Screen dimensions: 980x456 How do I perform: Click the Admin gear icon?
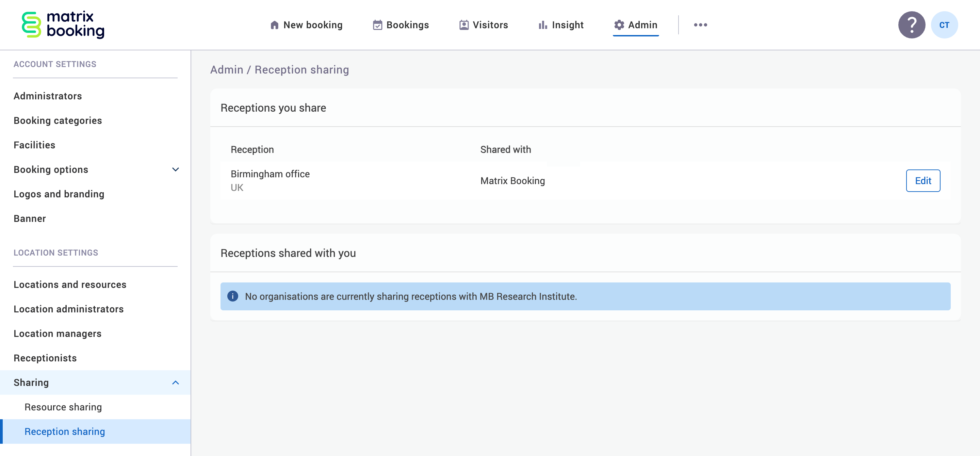(619, 25)
